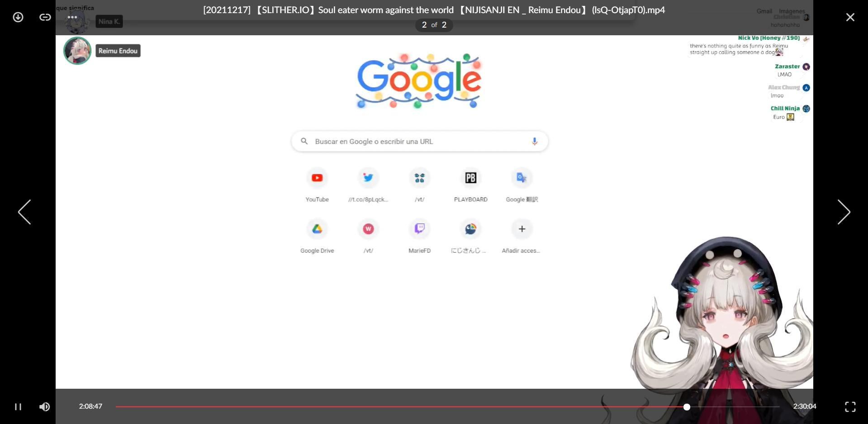Enter fullscreen mode
Viewport: 868px width, 424px height.
[850, 407]
